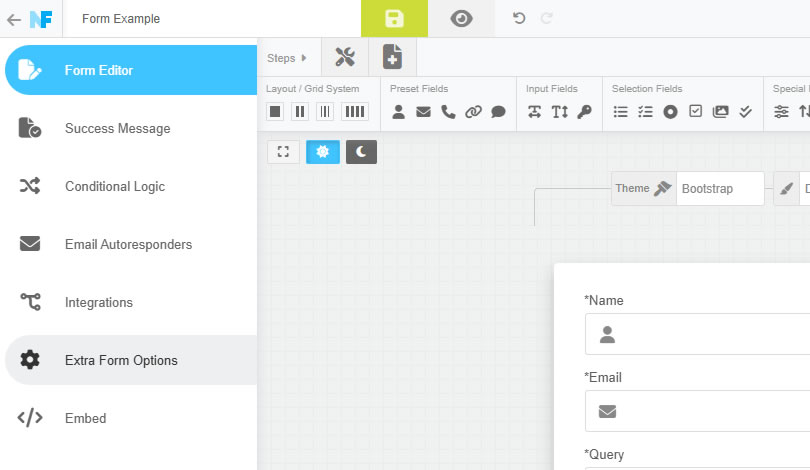This screenshot has height=470, width=810.
Task: Add the URL link preset field
Action: 473,112
